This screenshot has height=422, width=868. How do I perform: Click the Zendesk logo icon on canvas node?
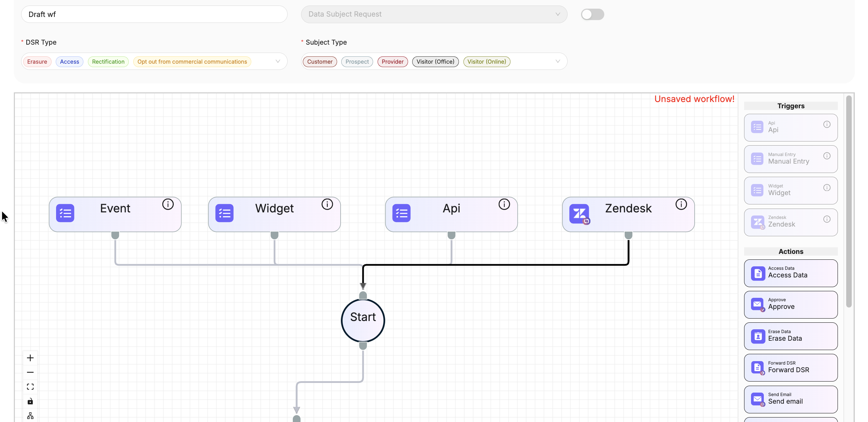(x=579, y=214)
